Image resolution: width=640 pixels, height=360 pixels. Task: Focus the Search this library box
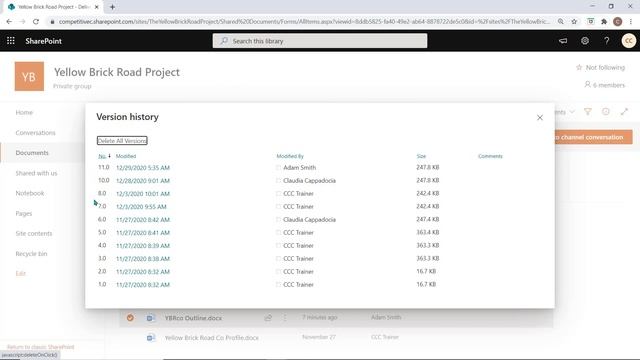[x=320, y=41]
